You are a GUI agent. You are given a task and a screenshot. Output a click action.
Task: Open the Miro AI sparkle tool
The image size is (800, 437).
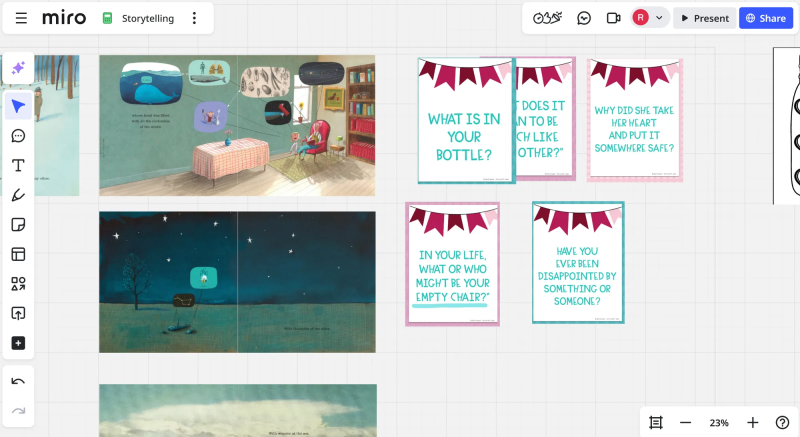tap(18, 68)
